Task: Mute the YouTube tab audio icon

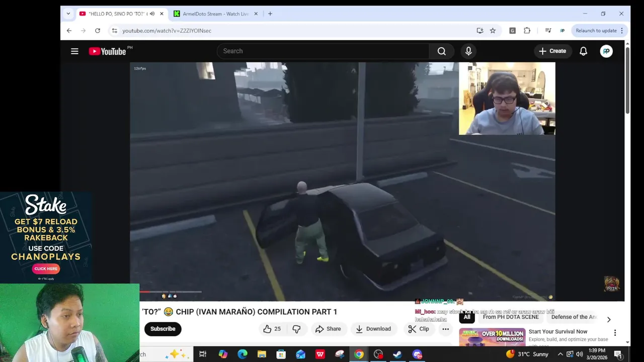Action: coord(152,14)
